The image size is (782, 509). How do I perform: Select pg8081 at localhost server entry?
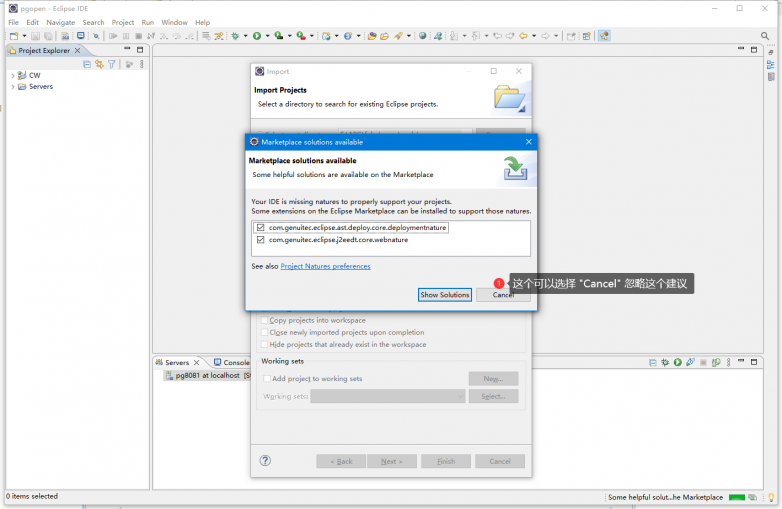(207, 375)
